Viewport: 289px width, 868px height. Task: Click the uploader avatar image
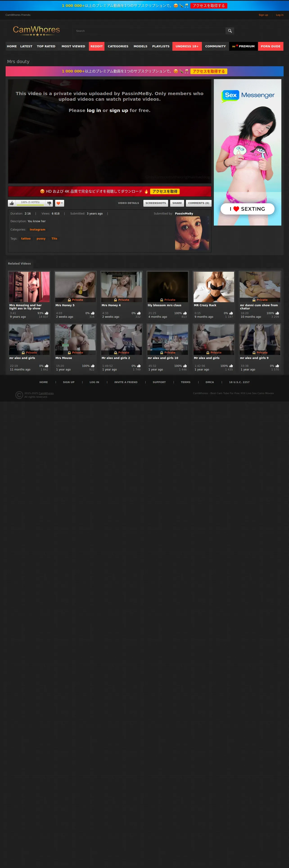pos(192,233)
